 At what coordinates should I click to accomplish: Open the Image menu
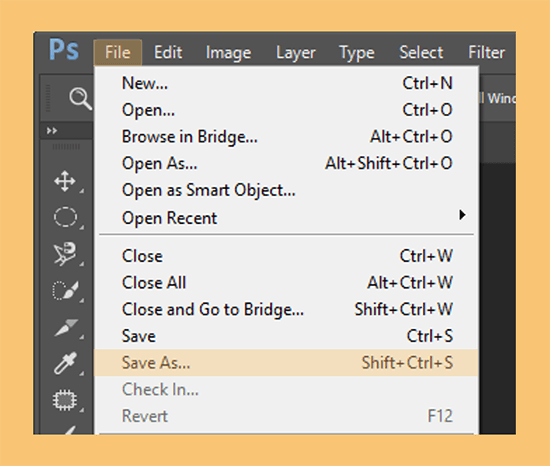point(228,53)
